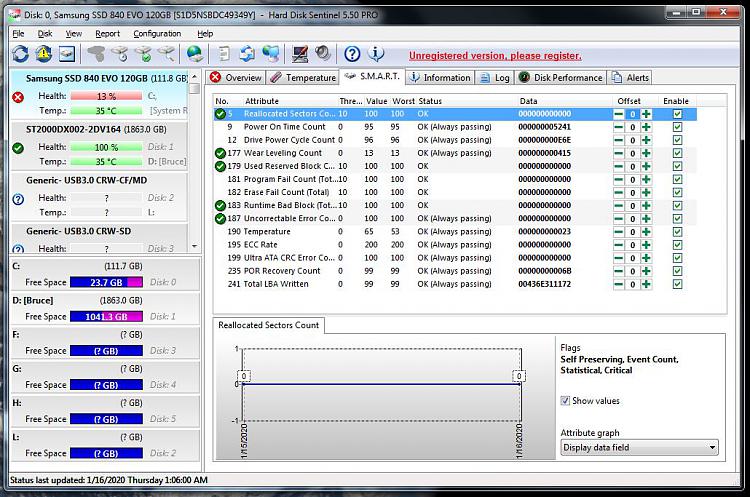The height and width of the screenshot is (497, 750).
Task: Toggle enable checkbox for Drive Power Cycle Count
Action: pos(677,140)
